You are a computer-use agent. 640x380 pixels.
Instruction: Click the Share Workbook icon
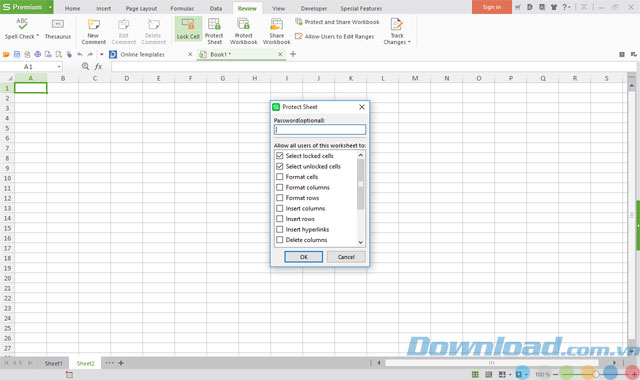(x=276, y=31)
